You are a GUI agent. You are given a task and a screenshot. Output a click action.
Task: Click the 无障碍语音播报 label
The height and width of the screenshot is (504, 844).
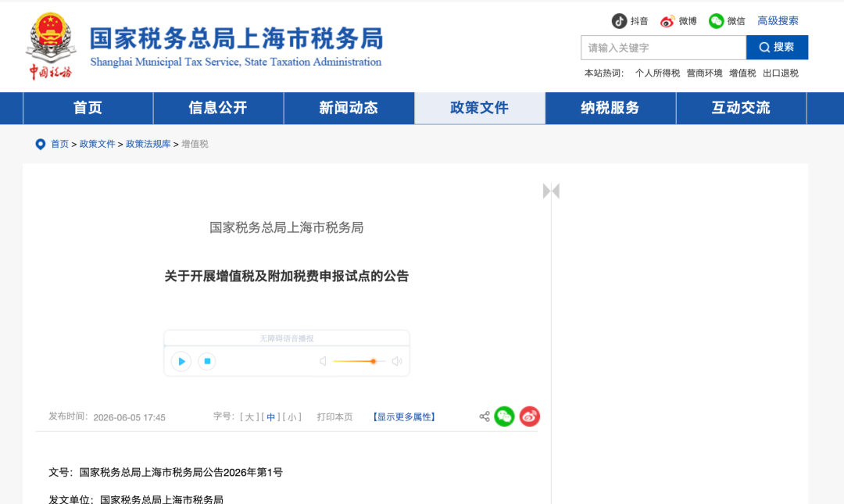[x=286, y=338]
